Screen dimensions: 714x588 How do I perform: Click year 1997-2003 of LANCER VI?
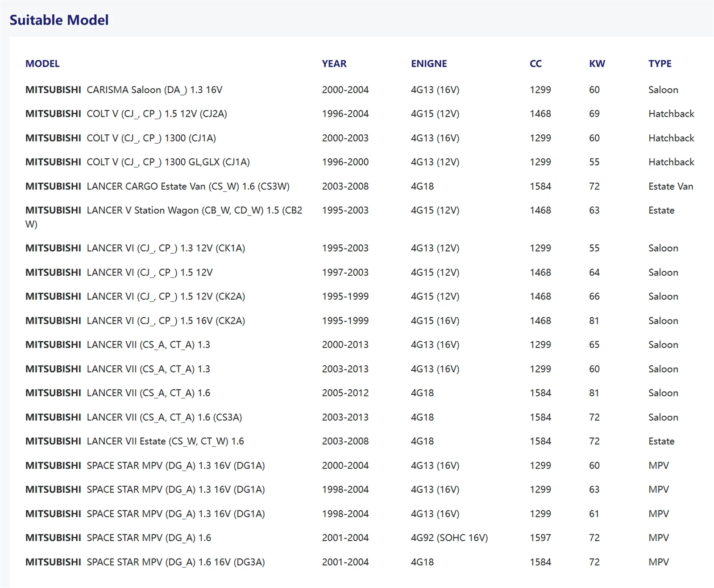click(x=345, y=272)
